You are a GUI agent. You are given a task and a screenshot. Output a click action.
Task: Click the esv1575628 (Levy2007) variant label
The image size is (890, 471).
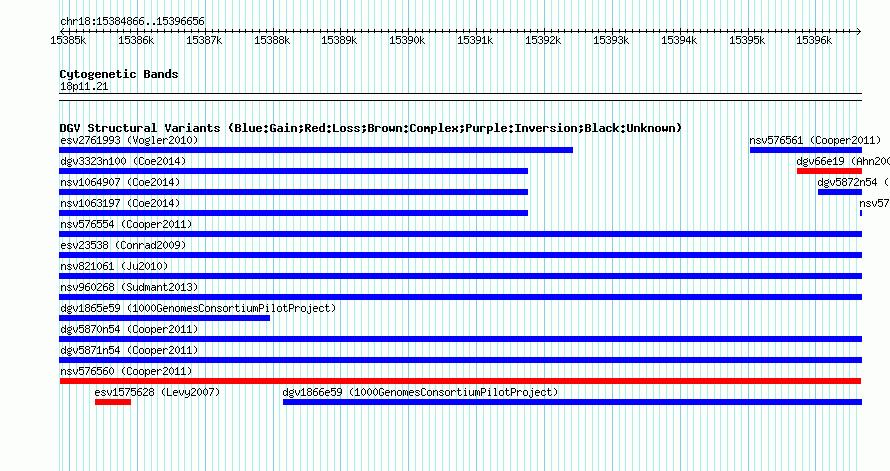157,392
